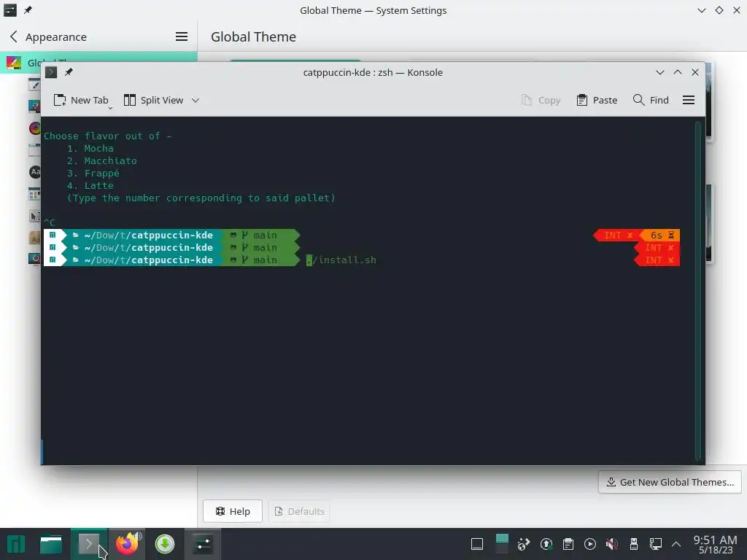
Task: Open clipboard tray icon
Action: 568,544
